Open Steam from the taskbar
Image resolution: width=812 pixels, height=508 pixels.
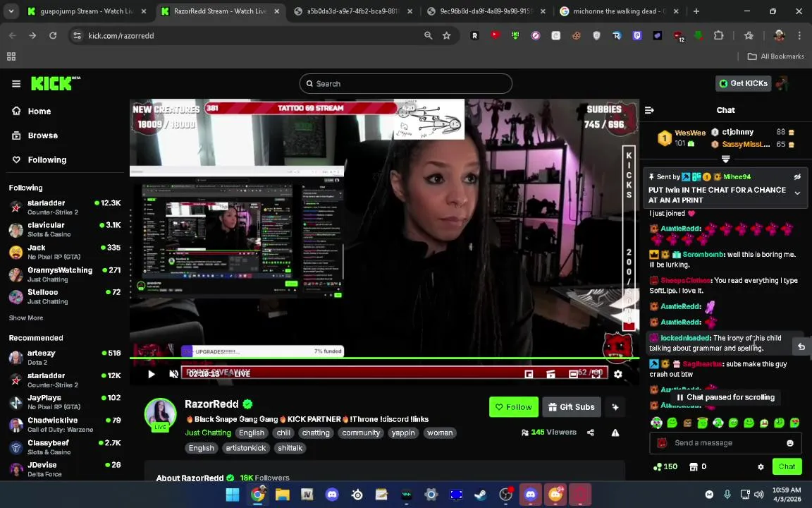481,495
